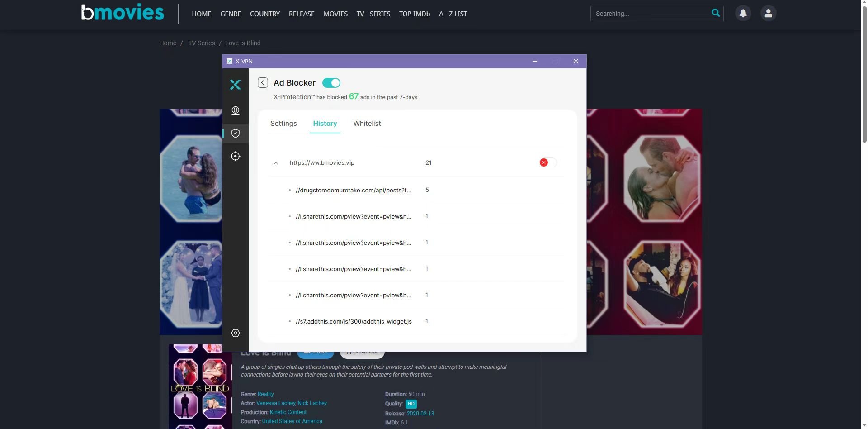
Task: Click the bmovies search magnifier icon
Action: point(716,13)
